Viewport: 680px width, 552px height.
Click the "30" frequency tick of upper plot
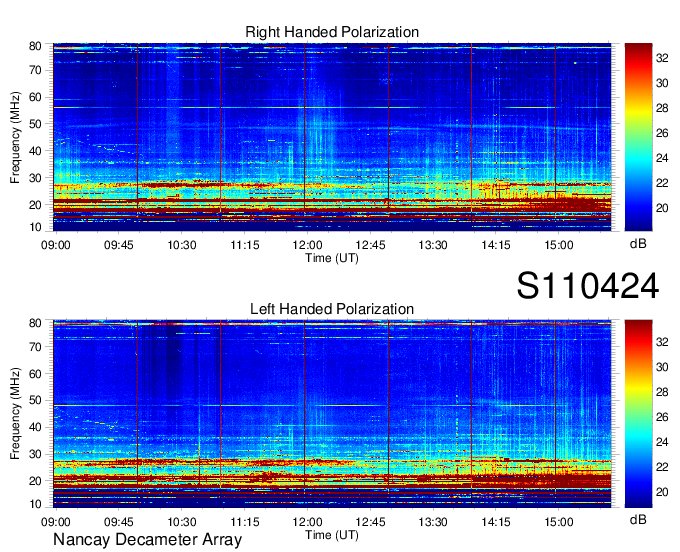(35, 178)
